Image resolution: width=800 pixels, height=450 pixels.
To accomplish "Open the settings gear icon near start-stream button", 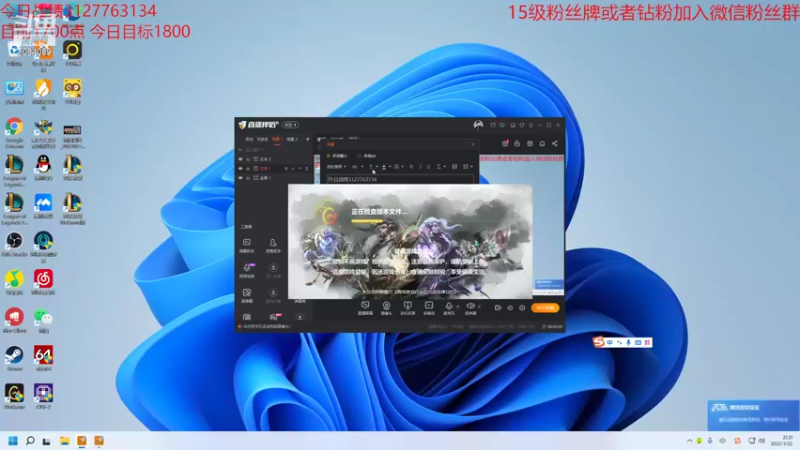I will pos(522,308).
